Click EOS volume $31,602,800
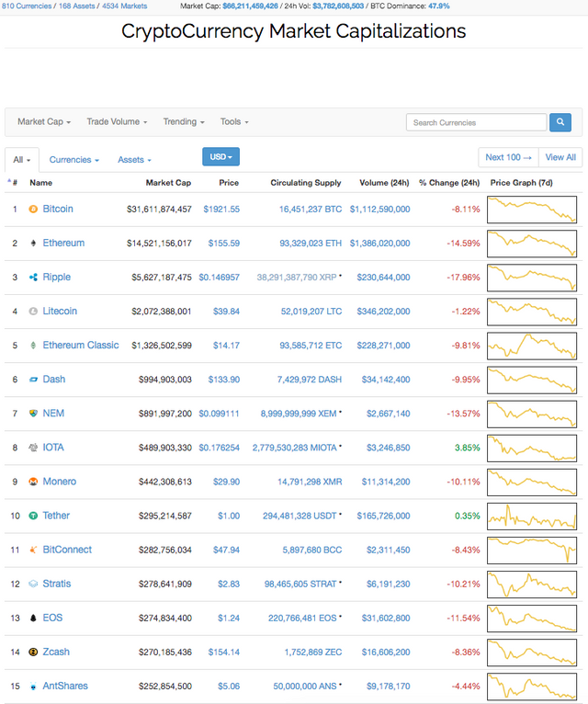 [x=386, y=619]
